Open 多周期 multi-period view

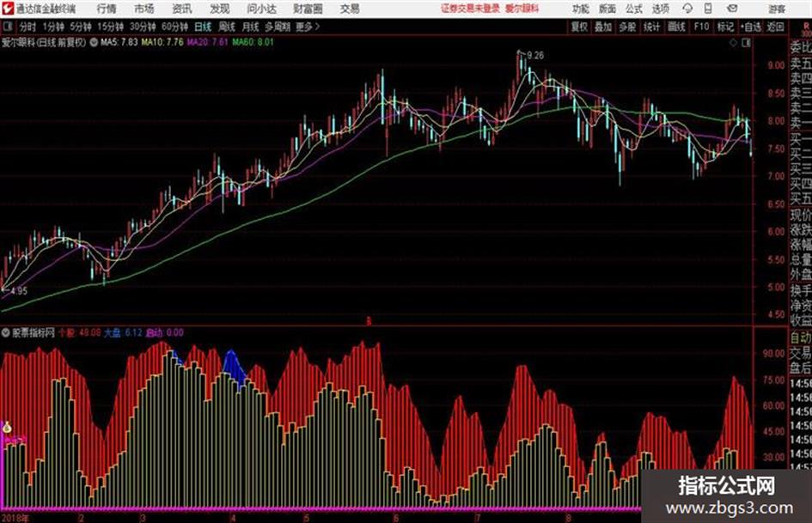pos(278,27)
